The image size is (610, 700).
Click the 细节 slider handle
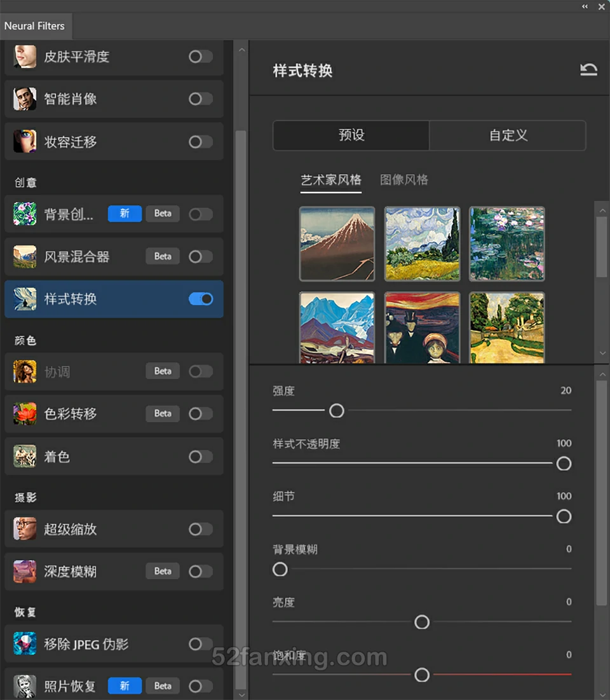(564, 516)
